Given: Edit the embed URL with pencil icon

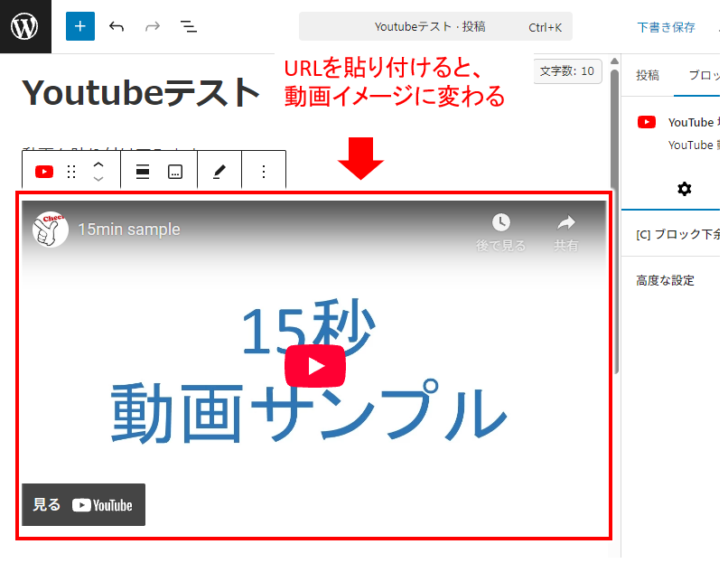Looking at the screenshot, I should pos(219,172).
